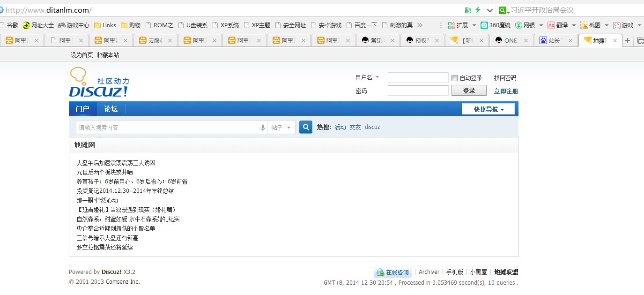The image size is (644, 295).
Task: Open the 刺激的真 bookmark
Action: click(x=397, y=25)
